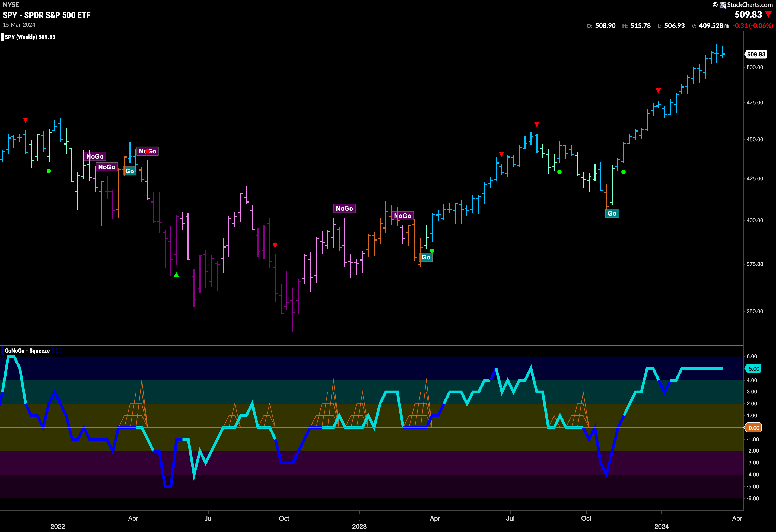The height and width of the screenshot is (532, 776).
Task: Click the open value O: 508.90
Action: coord(601,26)
